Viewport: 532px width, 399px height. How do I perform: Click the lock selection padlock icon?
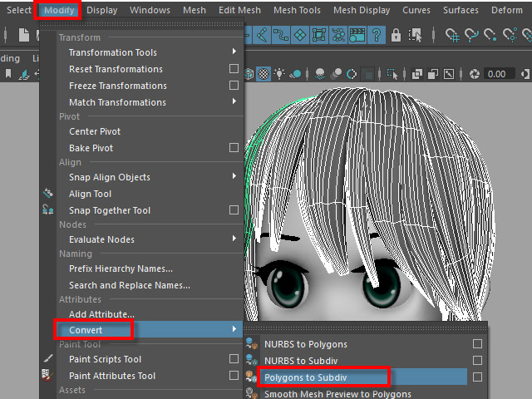tap(397, 36)
